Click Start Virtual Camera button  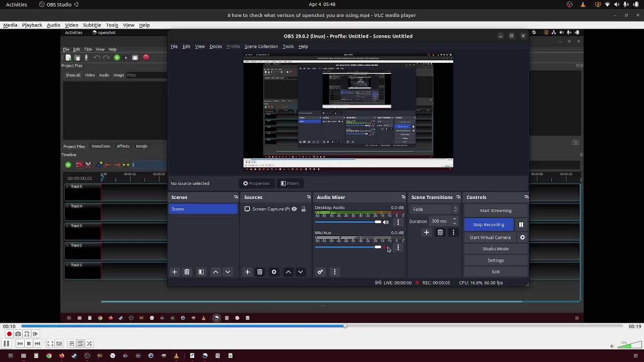[x=490, y=237]
